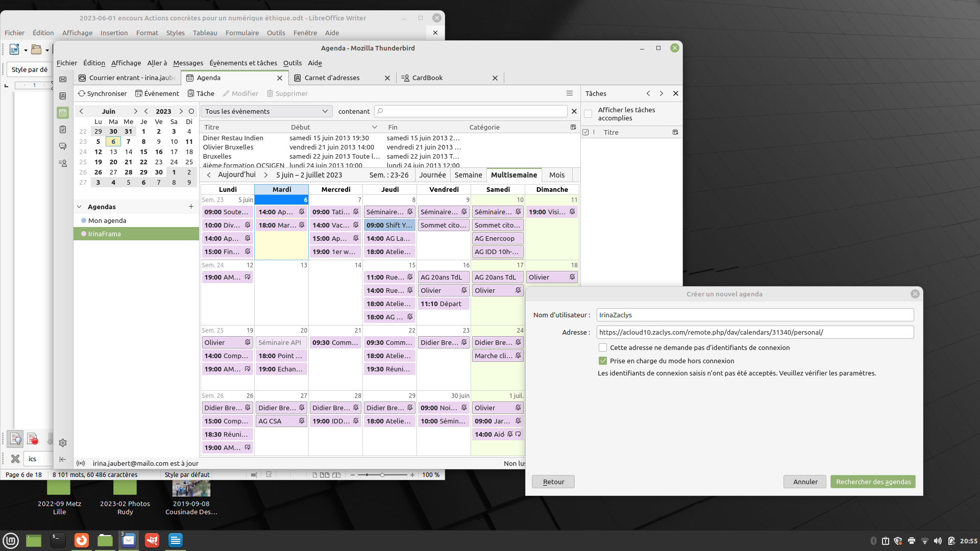Open the Mail space icon in sidebar
The height and width of the screenshot is (551, 980).
click(63, 80)
